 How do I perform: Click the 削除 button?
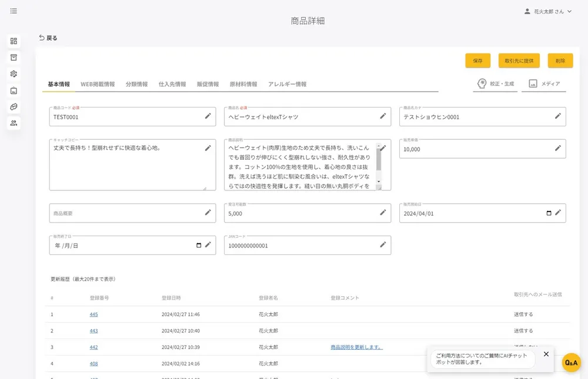(560, 61)
